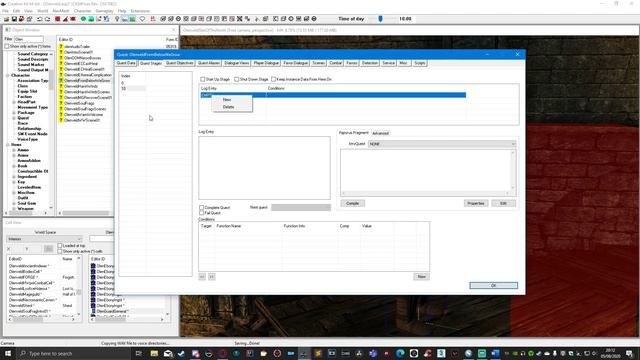Click the Save plugin toolbar icon
Image resolution: width=640 pixels, height=360 pixels.
pyautogui.click(x=14, y=19)
